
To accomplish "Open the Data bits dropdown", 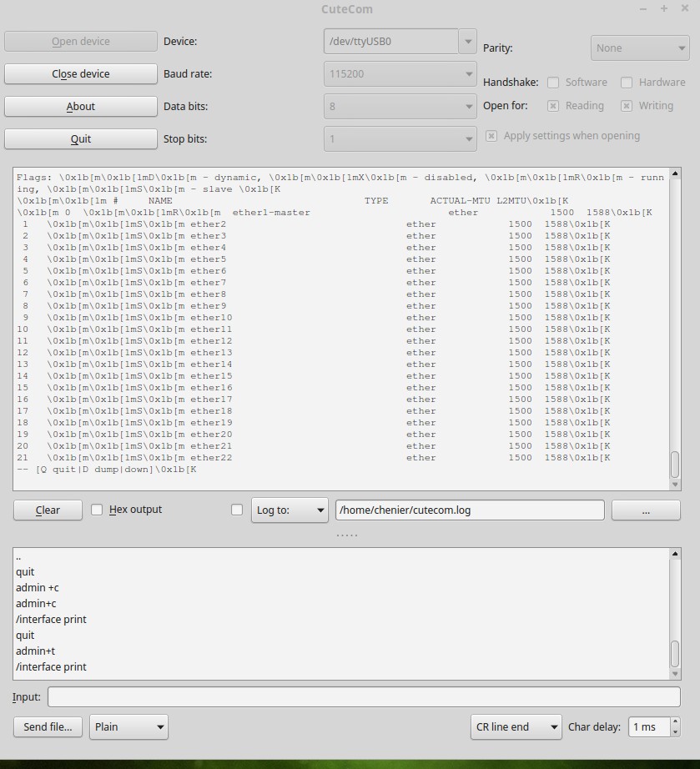I will point(400,107).
